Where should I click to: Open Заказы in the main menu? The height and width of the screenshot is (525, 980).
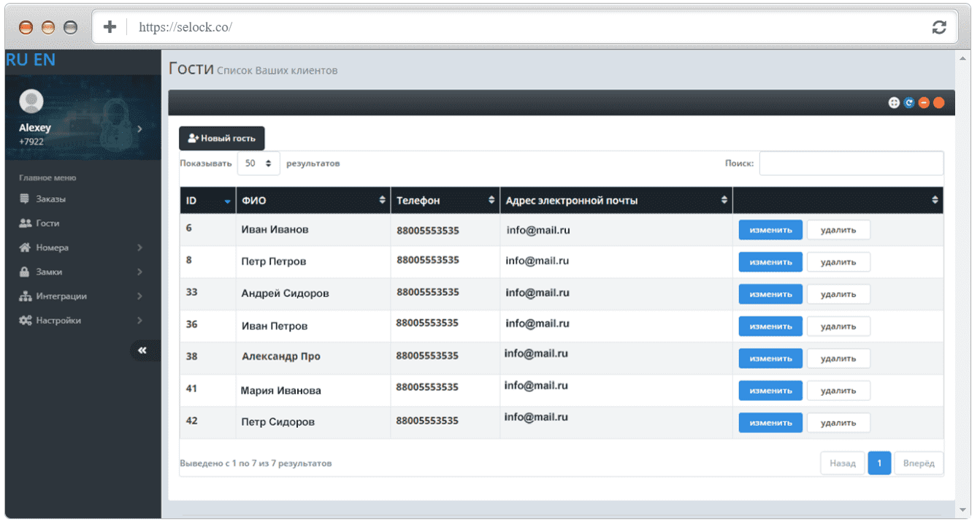click(51, 199)
